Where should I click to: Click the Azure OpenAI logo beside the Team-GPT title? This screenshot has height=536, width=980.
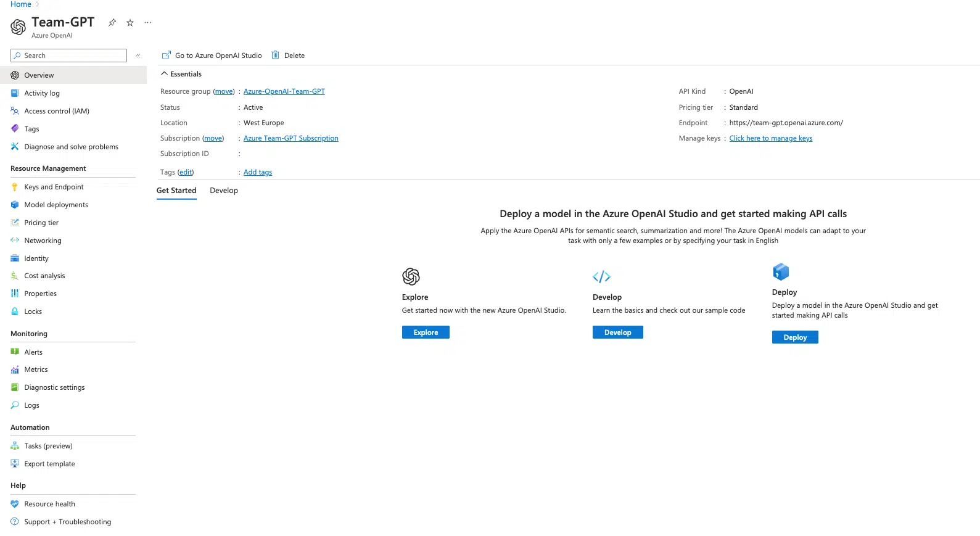pos(19,27)
